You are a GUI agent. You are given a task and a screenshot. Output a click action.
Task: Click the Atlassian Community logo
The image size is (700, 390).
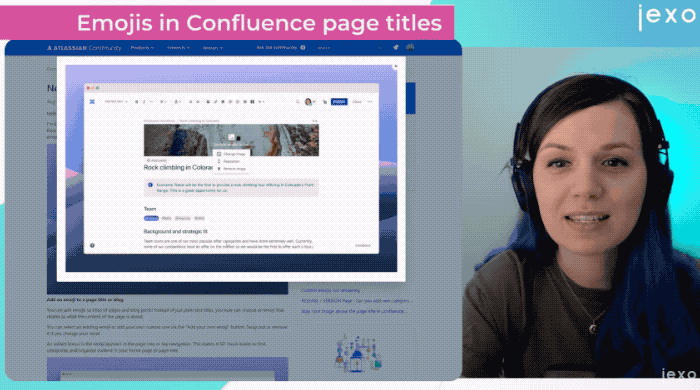(84, 48)
